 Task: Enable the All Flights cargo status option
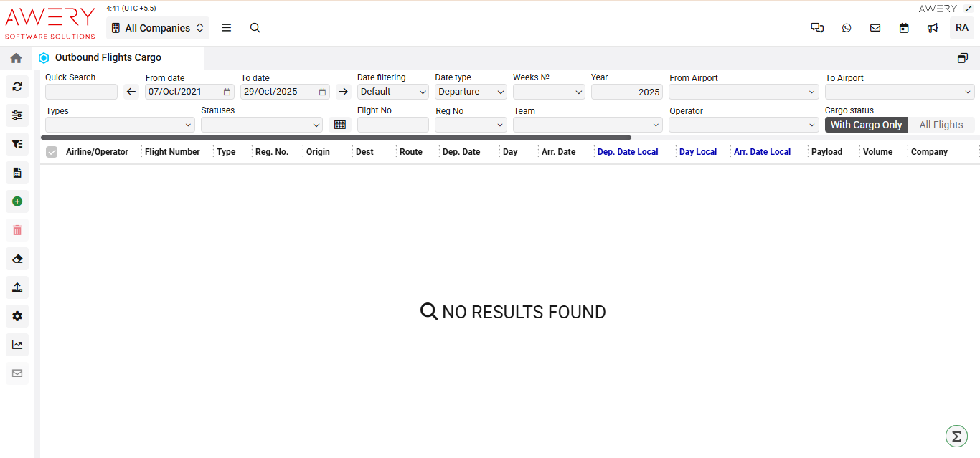pos(941,124)
